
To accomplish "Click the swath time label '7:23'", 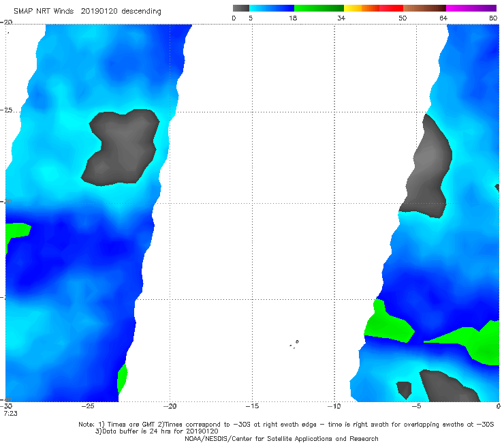I will pyautogui.click(x=11, y=413).
